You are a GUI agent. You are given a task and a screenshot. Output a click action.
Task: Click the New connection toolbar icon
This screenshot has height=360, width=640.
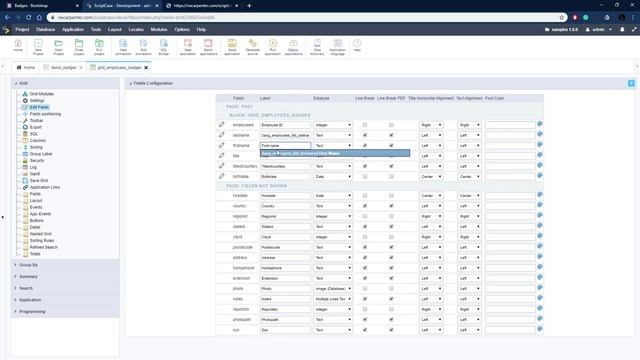pyautogui.click(x=123, y=47)
